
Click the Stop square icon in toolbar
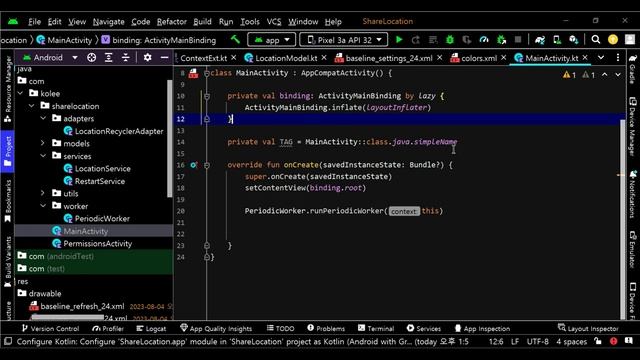point(518,40)
